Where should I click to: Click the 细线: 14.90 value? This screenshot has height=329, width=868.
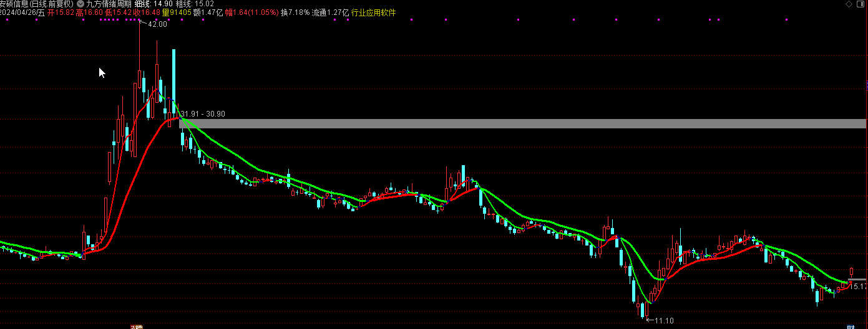click(154, 4)
